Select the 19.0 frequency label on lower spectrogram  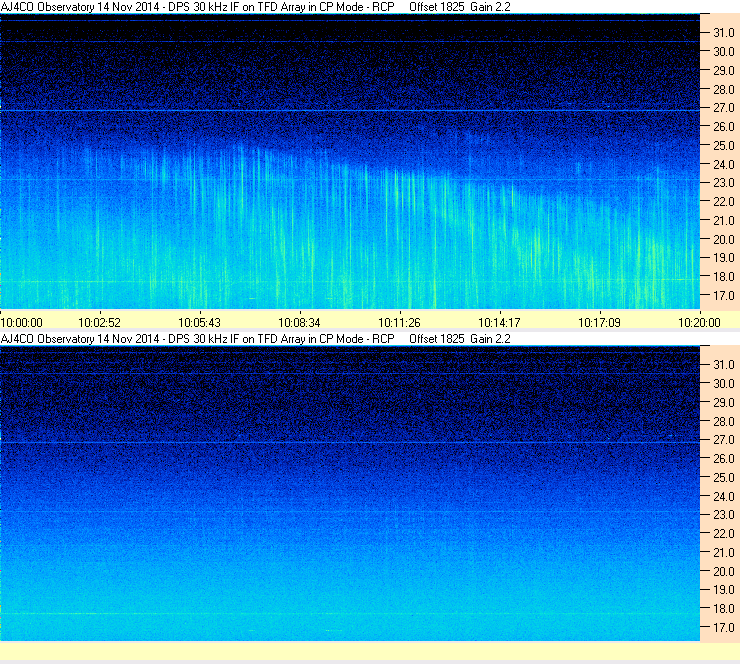point(724,589)
